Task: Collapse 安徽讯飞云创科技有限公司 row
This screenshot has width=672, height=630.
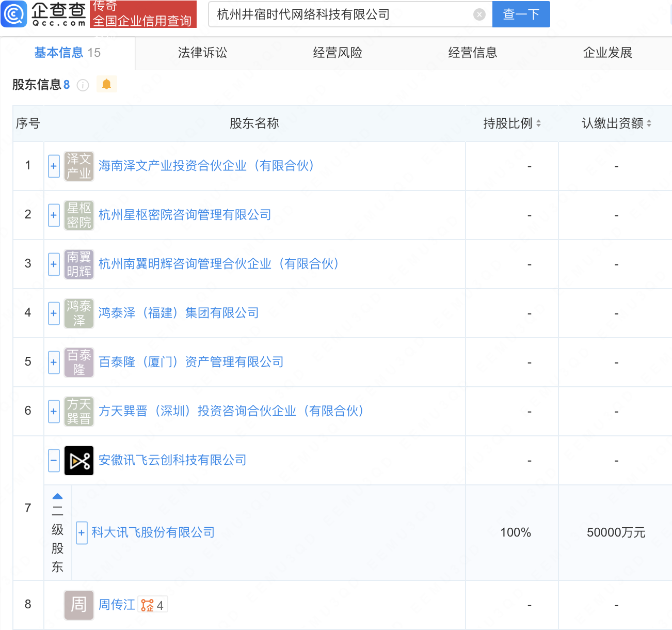Action: click(54, 461)
